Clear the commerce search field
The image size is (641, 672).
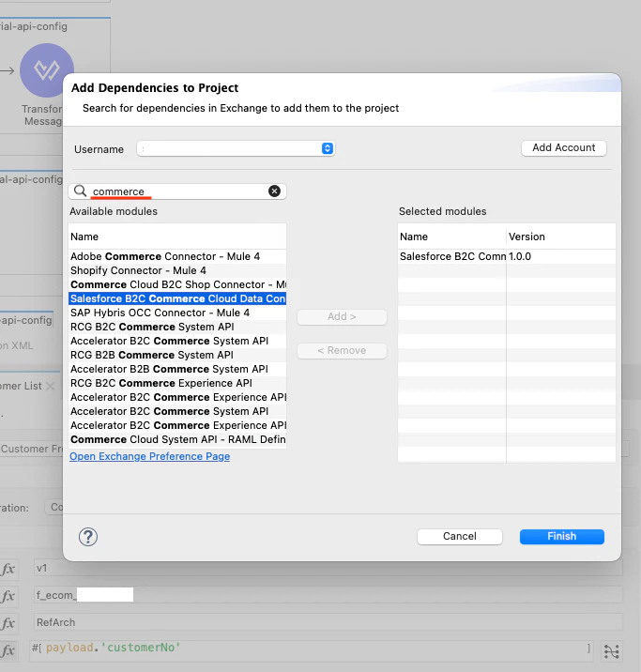click(x=274, y=191)
